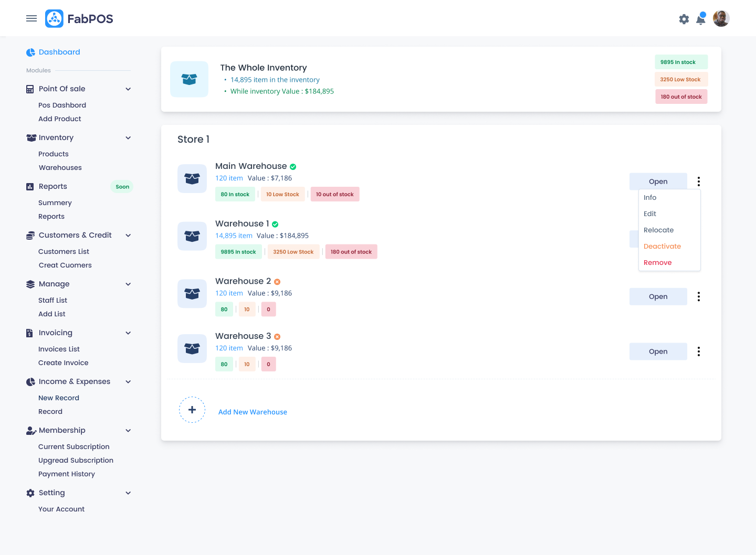Open three-dot menu for Warehouse 3
Image resolution: width=756 pixels, height=555 pixels.
(699, 351)
